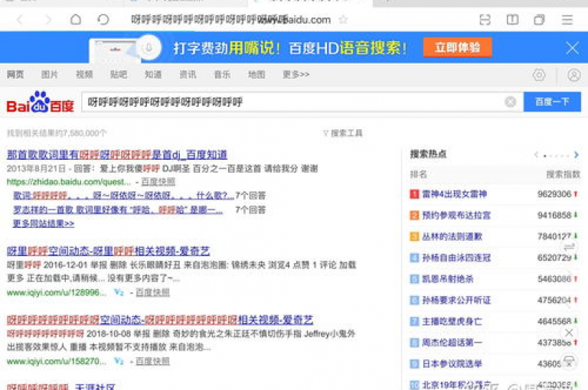The height and width of the screenshot is (390, 588).
Task: Open www.iqiyi.com/u/128996 URL link
Action: [x=56, y=292]
